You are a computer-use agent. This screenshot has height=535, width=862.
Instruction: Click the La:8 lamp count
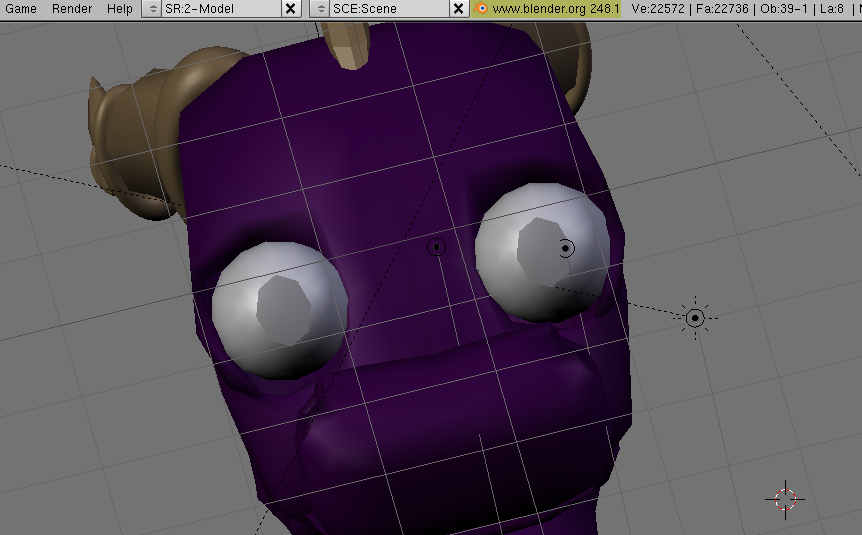coord(831,9)
